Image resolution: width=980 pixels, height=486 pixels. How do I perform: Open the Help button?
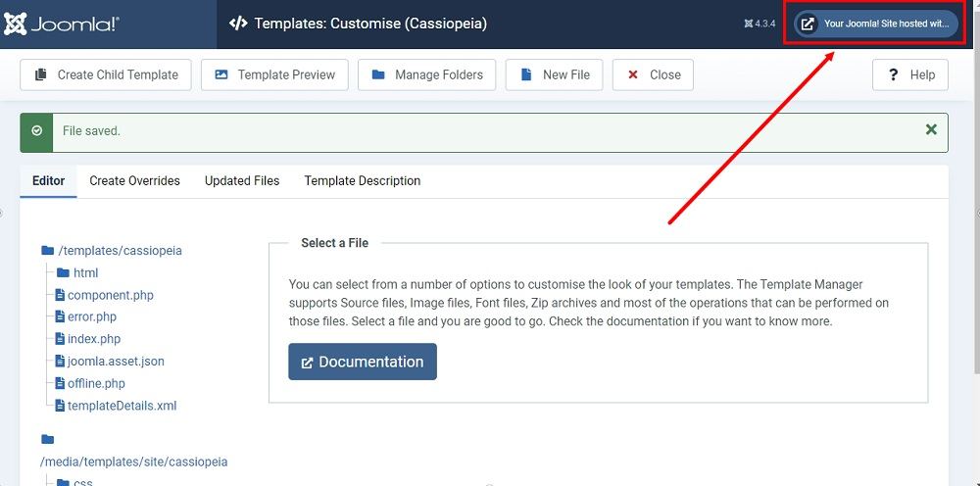pos(910,75)
